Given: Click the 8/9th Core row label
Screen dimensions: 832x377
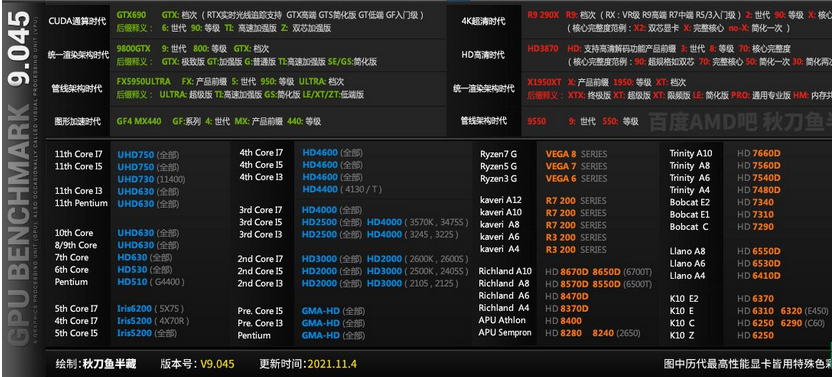Looking at the screenshot, I should tap(76, 245).
